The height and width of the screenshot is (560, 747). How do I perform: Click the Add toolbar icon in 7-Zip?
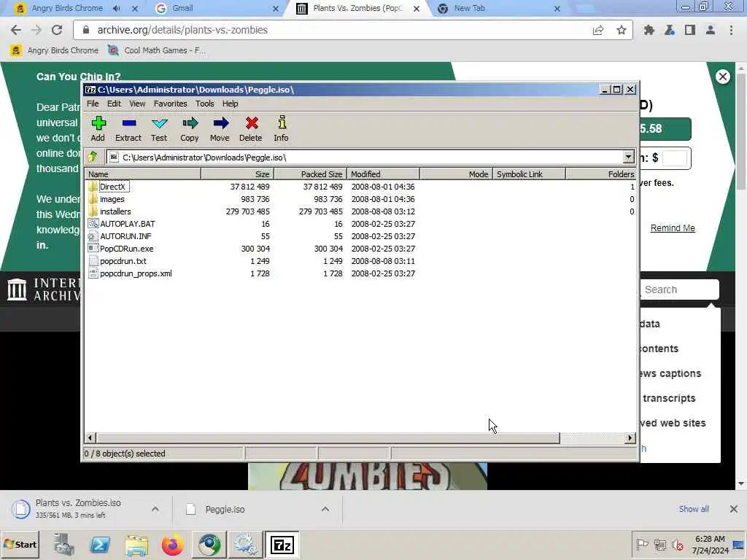click(98, 128)
